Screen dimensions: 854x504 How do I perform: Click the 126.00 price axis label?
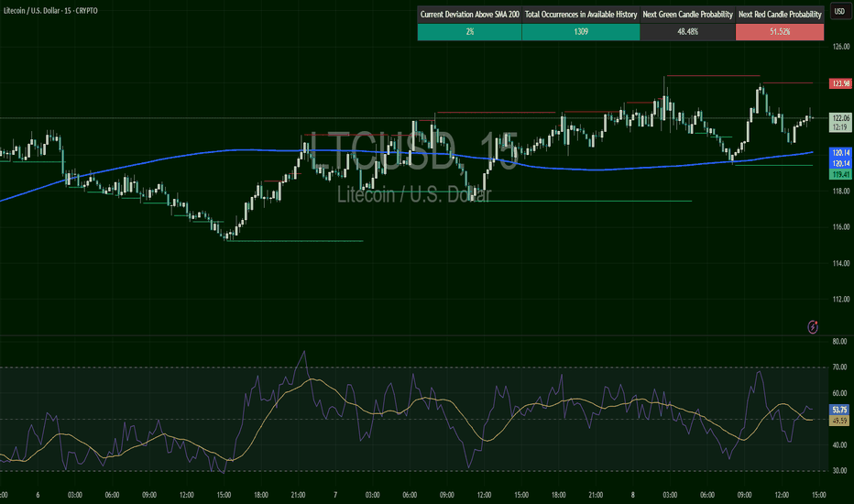(x=841, y=48)
